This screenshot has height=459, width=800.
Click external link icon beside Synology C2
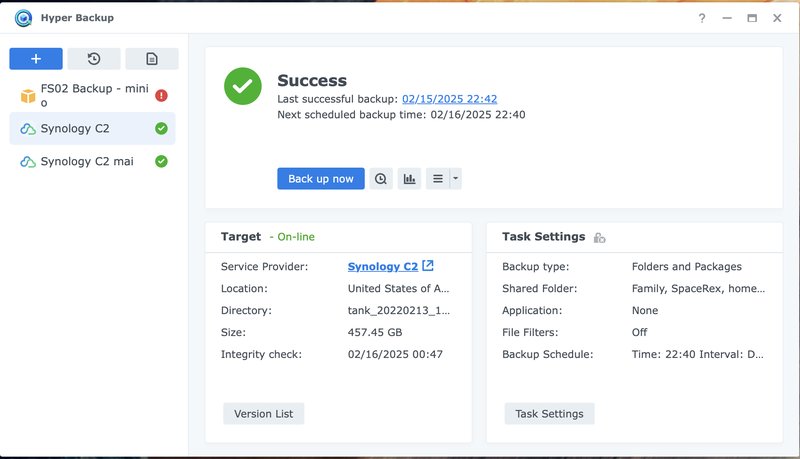point(428,265)
